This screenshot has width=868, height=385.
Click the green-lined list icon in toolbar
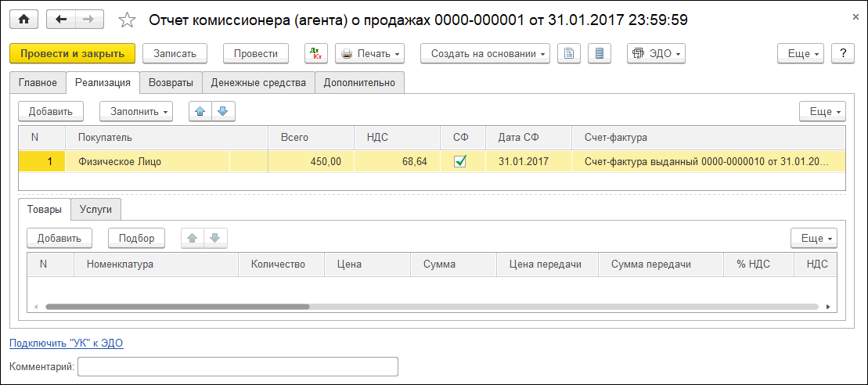[600, 53]
